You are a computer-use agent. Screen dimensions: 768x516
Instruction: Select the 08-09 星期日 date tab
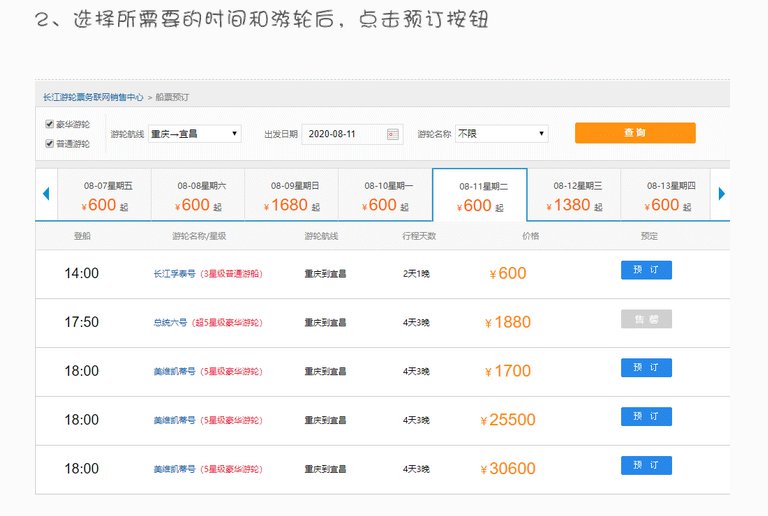point(291,195)
